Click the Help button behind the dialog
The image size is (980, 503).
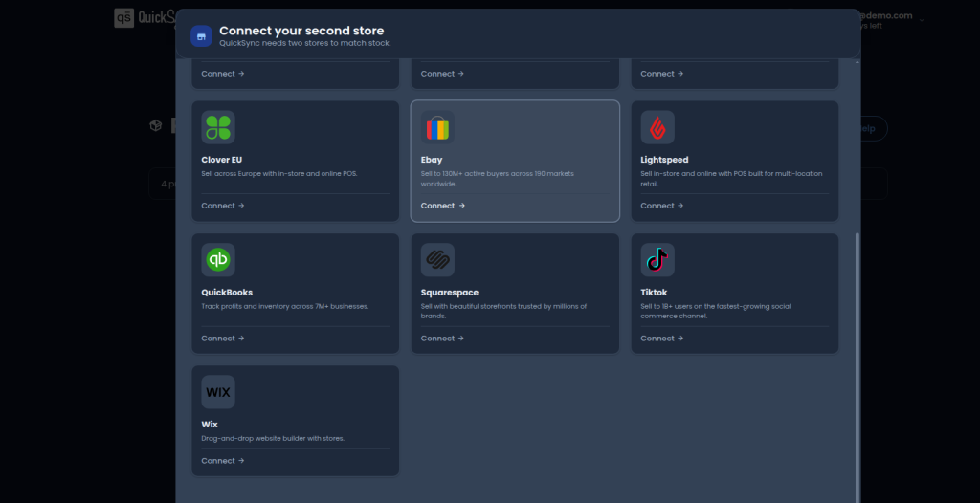873,128
